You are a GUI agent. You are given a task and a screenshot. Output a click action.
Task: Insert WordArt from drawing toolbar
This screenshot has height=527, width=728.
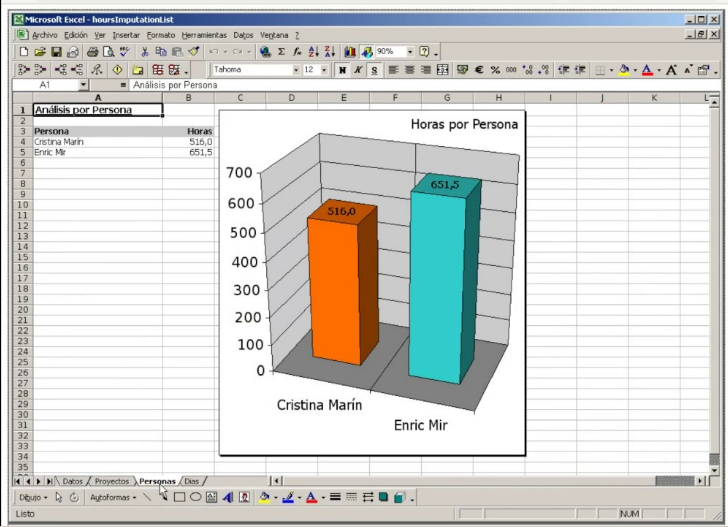pyautogui.click(x=227, y=497)
